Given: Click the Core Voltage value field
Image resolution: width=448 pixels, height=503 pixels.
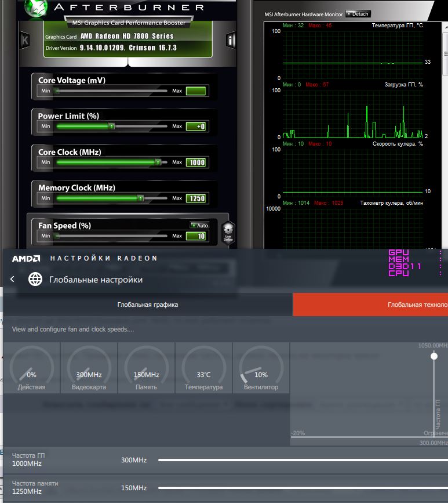Looking at the screenshot, I should pyautogui.click(x=196, y=91).
